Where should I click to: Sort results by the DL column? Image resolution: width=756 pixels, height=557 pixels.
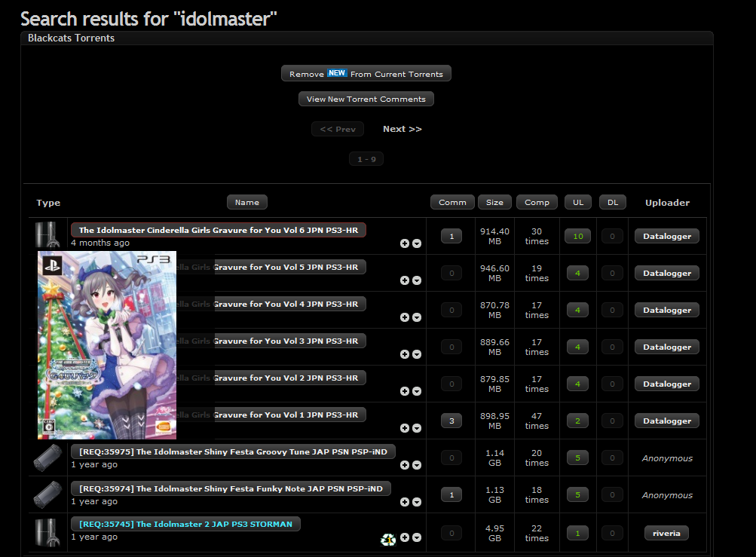(612, 203)
